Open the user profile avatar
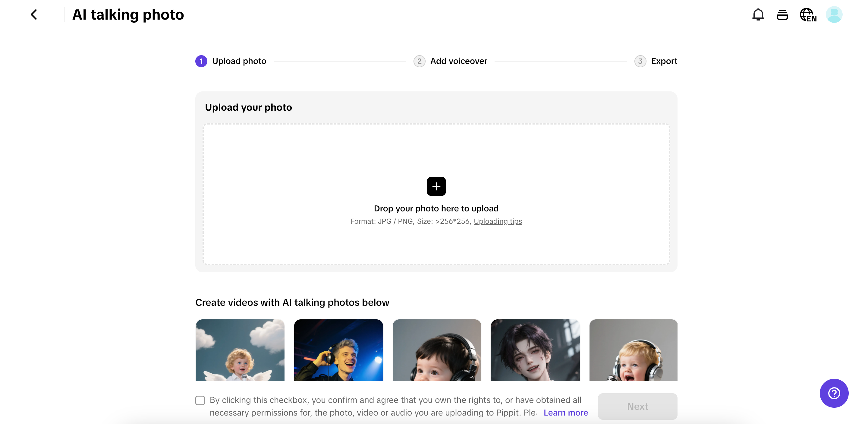 (x=834, y=14)
